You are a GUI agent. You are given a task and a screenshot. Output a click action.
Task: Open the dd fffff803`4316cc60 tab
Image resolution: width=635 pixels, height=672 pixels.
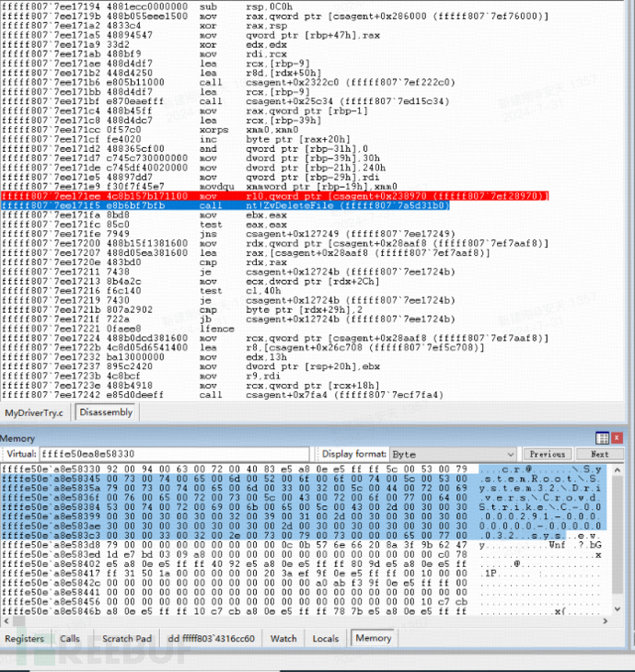212,639
